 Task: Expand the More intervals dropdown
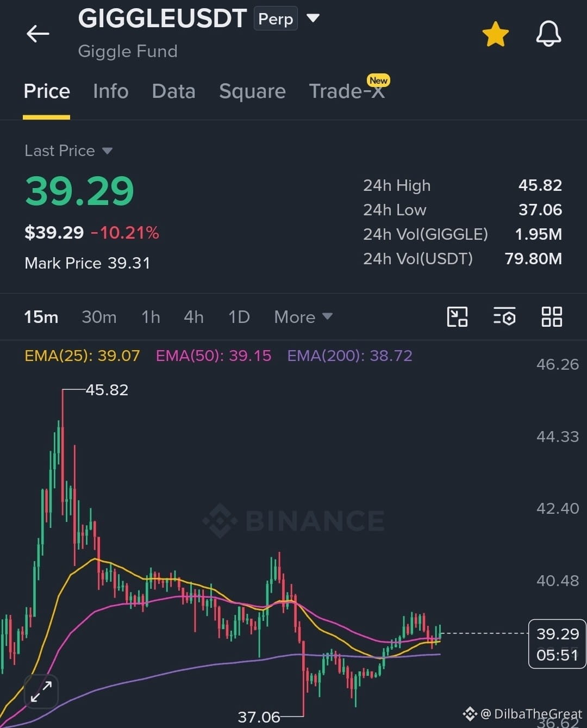[303, 317]
